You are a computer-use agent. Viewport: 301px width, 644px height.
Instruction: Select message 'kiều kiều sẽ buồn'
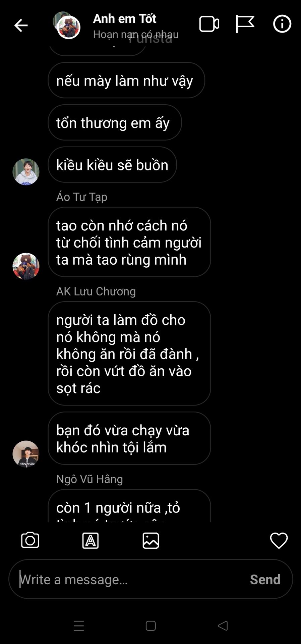pos(112,165)
